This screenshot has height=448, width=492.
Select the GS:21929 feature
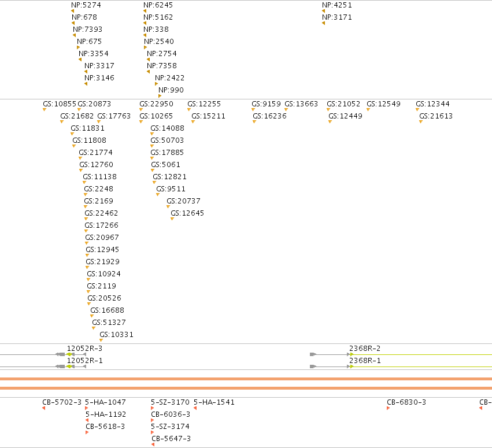pyautogui.click(x=102, y=262)
